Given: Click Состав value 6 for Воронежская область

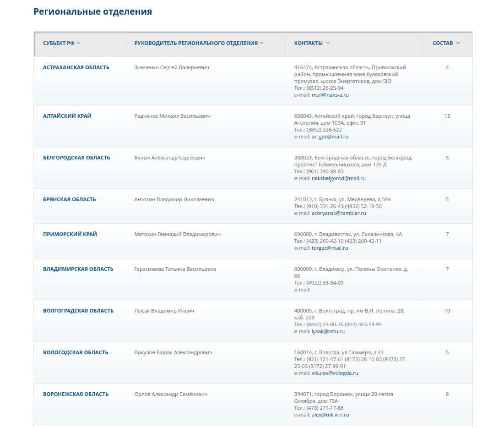Looking at the screenshot, I should (447, 394).
